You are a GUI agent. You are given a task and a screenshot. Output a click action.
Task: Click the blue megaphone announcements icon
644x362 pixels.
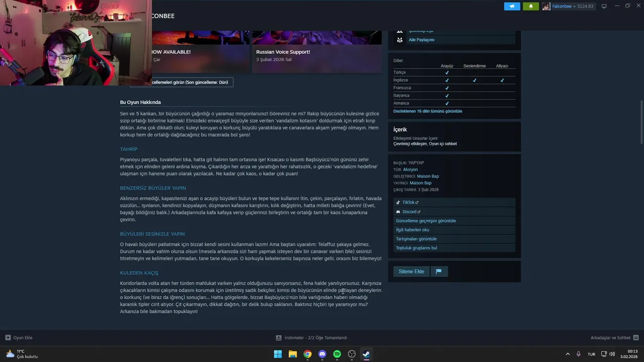(x=512, y=6)
